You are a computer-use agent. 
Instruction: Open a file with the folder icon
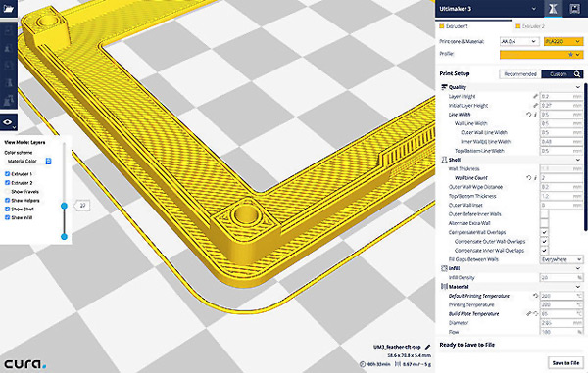pos(8,8)
